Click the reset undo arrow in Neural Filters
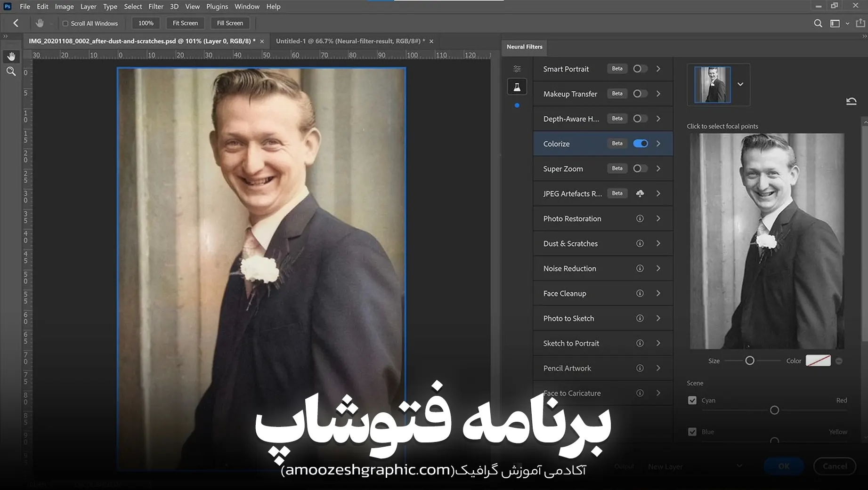This screenshot has height=490, width=868. (x=851, y=101)
